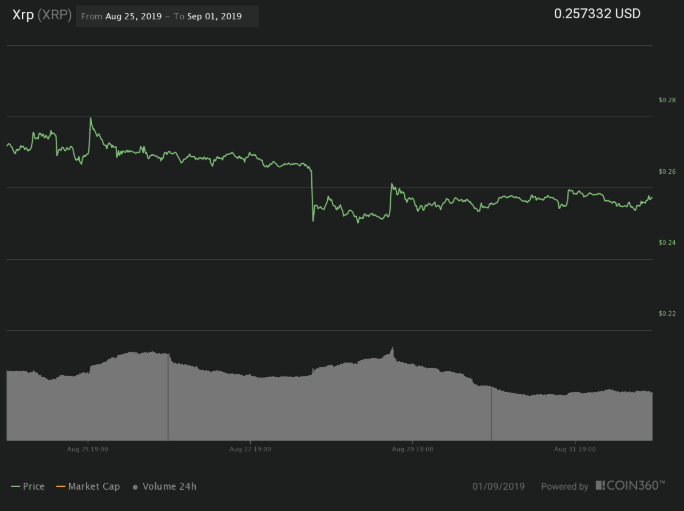The width and height of the screenshot is (684, 511).
Task: Click the Aug 27 19:00 time axis label
Action: (250, 450)
